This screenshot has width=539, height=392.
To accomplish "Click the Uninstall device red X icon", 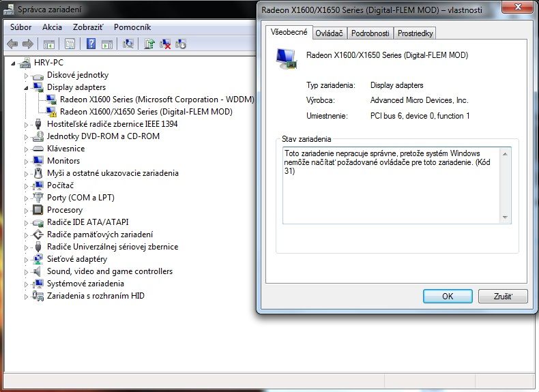I will coord(165,44).
